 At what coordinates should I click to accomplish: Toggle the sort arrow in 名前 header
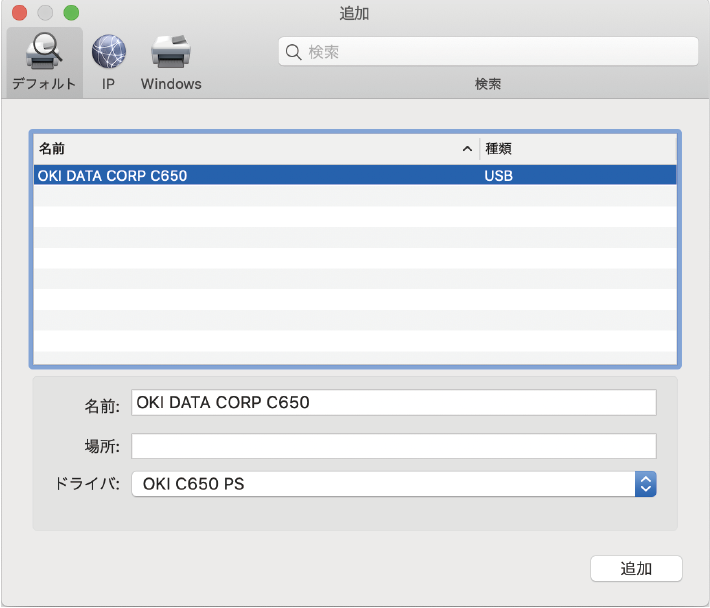tap(467, 149)
